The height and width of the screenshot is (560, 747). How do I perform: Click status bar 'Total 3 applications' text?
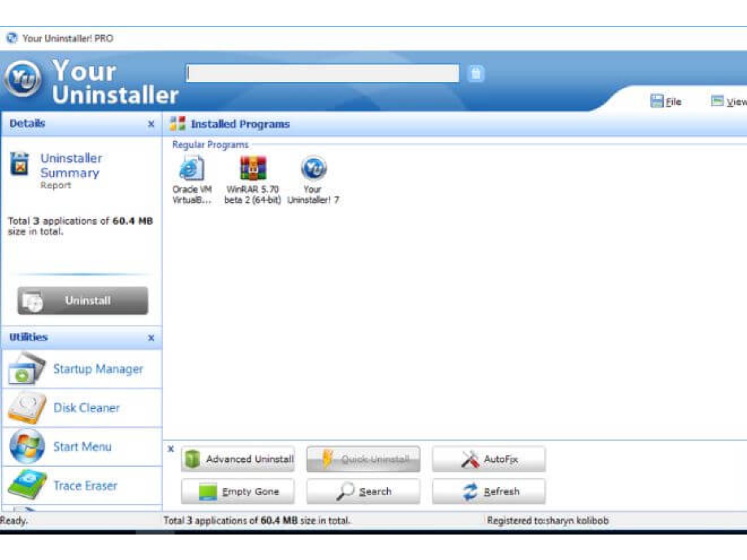point(257,521)
